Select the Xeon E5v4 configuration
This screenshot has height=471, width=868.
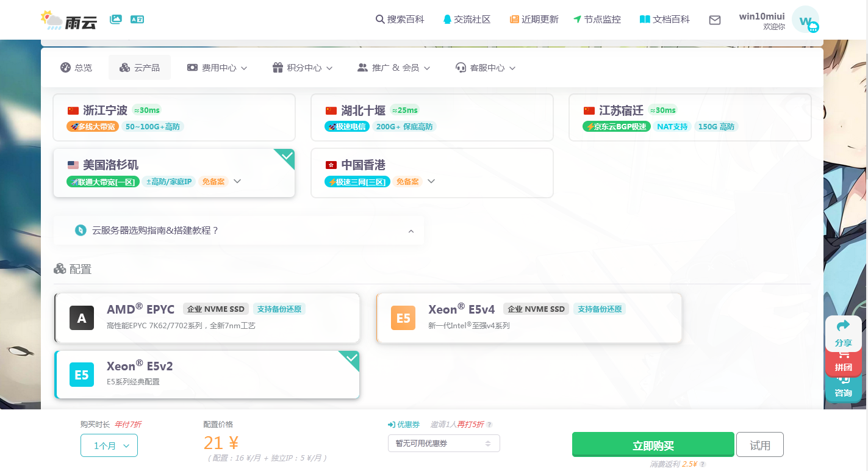[x=529, y=318]
